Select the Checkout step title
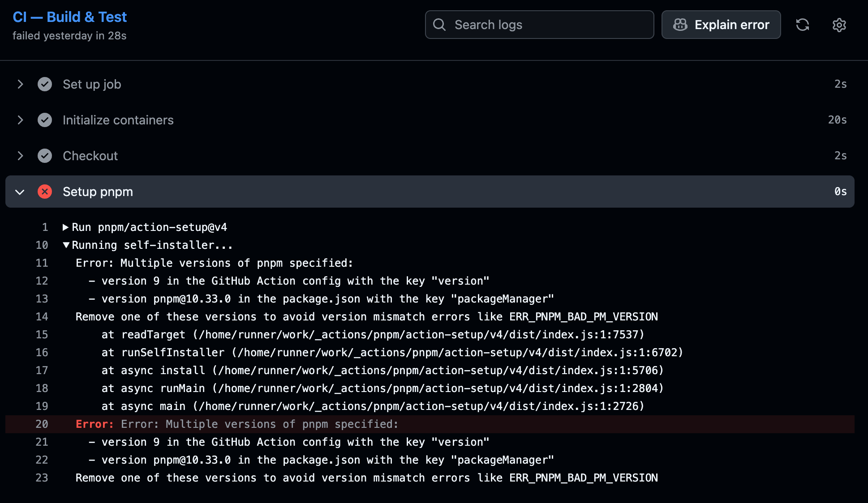 tap(90, 156)
